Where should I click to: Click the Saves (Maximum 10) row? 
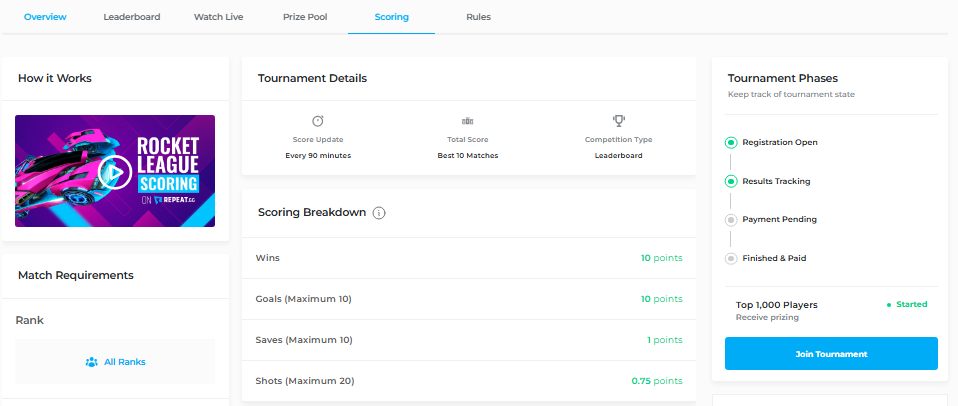[x=469, y=340]
